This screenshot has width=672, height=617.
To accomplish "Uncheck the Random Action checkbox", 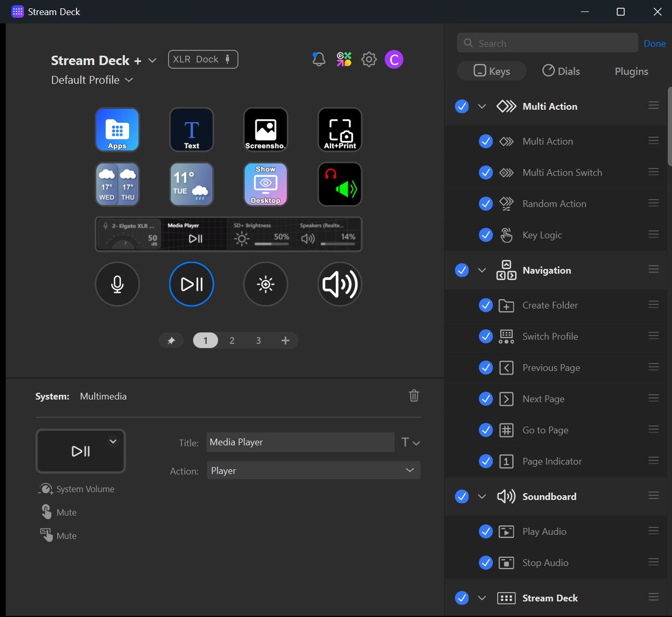I will coord(486,204).
